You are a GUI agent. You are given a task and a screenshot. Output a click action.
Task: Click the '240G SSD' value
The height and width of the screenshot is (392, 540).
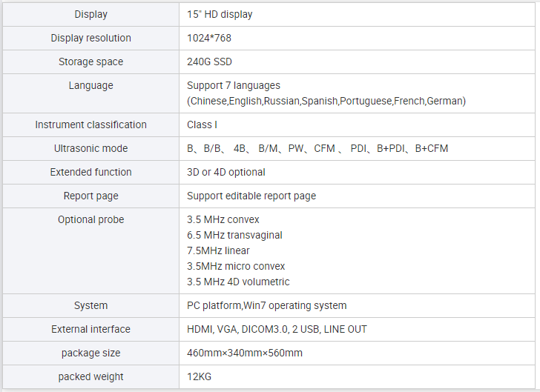(209, 62)
